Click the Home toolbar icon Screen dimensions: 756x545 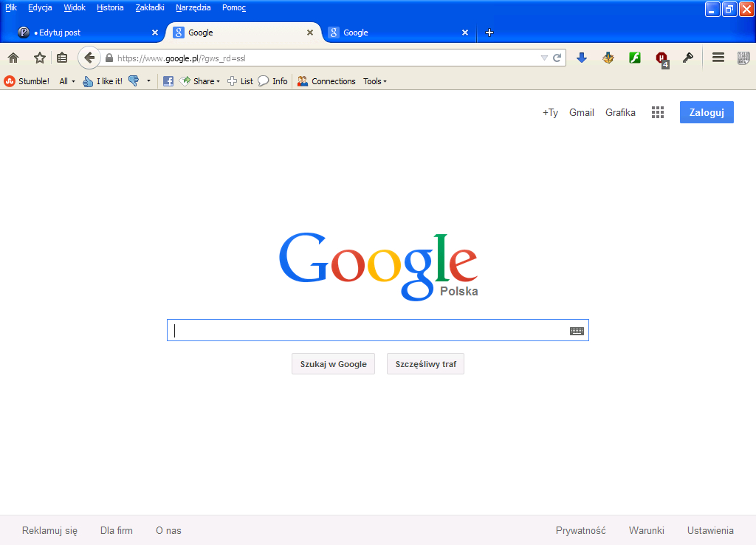coord(13,58)
